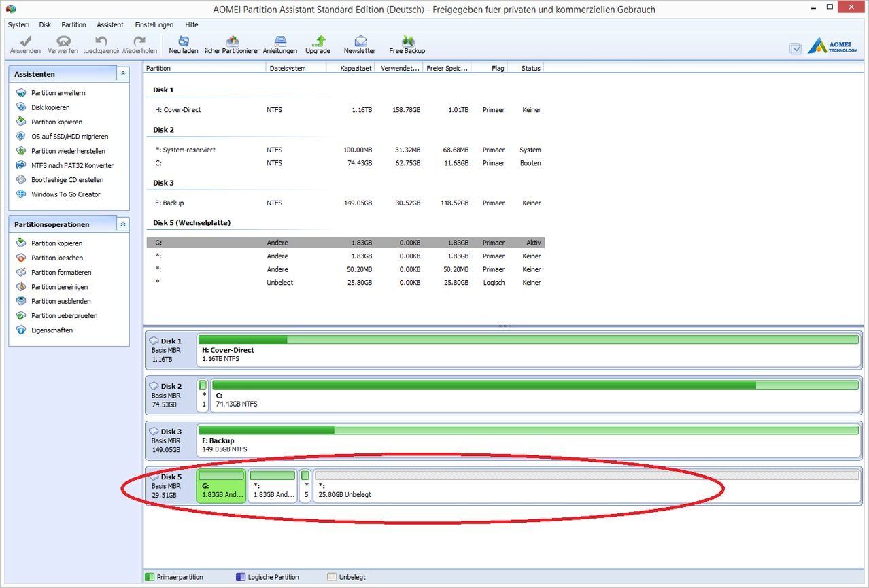Click the undo (Rueckgaengig) toolbar icon
Viewport: 869px width, 588px height.
[x=101, y=46]
